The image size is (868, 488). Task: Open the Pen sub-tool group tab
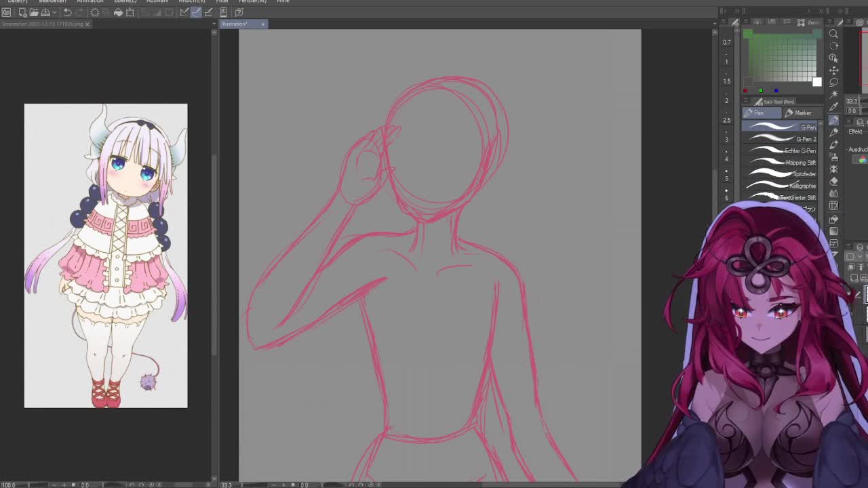point(761,113)
